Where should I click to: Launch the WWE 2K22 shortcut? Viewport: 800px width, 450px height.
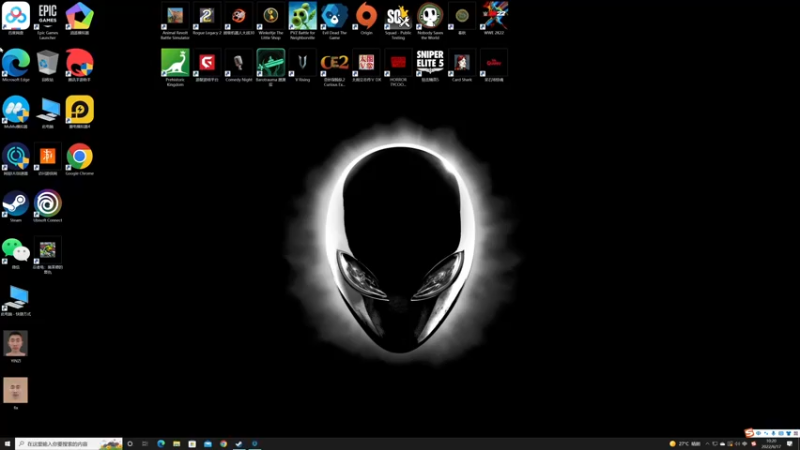coord(494,18)
